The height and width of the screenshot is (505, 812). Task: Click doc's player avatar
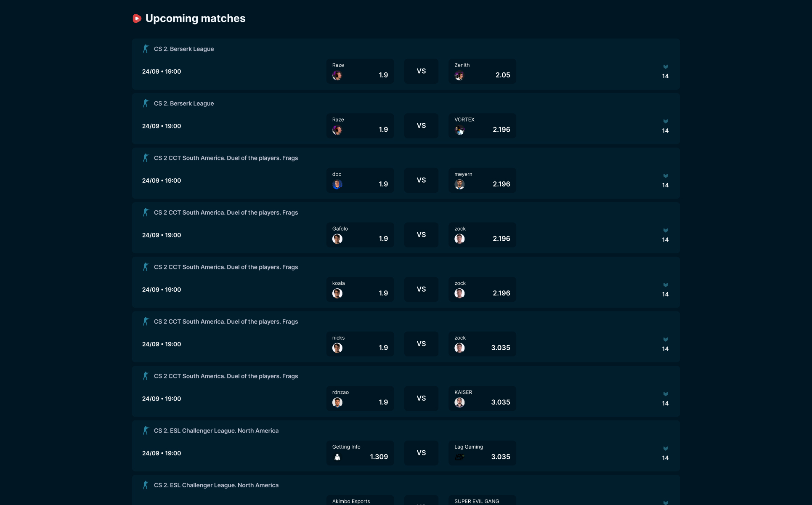pos(337,184)
